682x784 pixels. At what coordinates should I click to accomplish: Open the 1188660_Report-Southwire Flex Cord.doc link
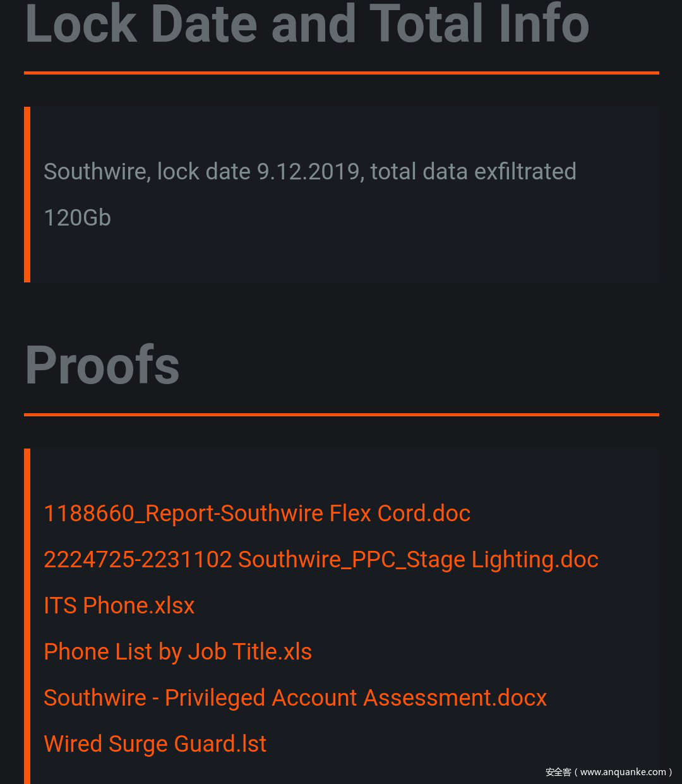[257, 514]
